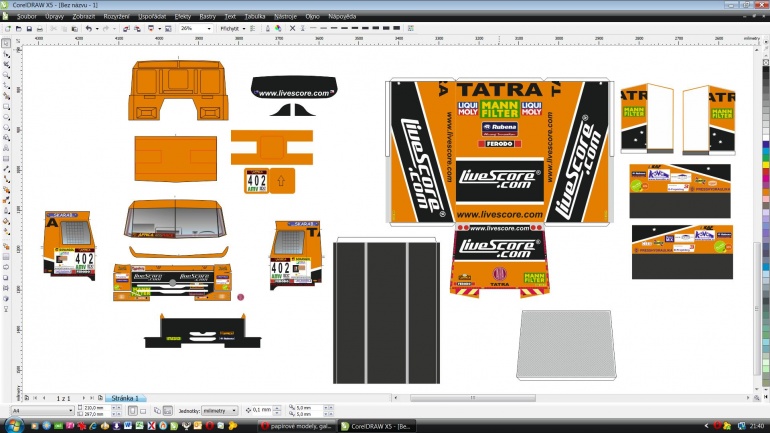Set portrait page orientation
Image resolution: width=770 pixels, height=433 pixels.
tap(133, 410)
